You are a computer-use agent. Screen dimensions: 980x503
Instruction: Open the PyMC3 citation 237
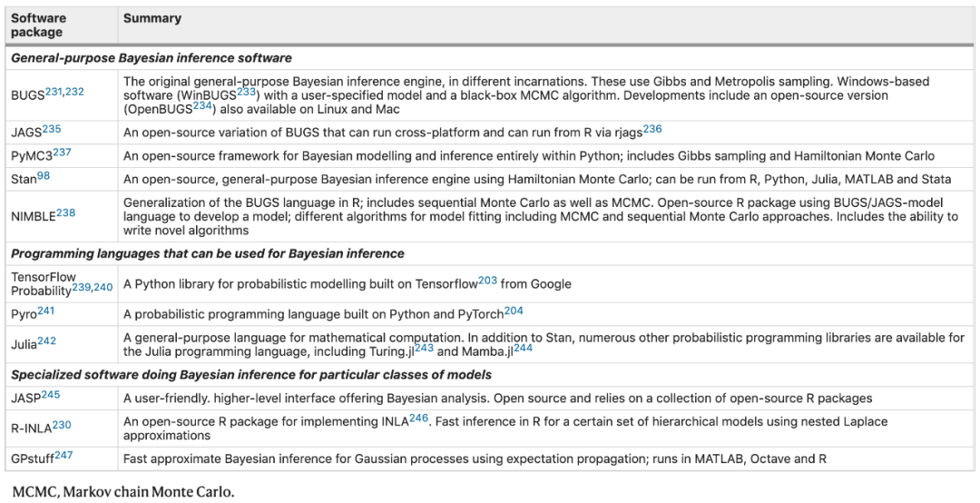click(63, 151)
